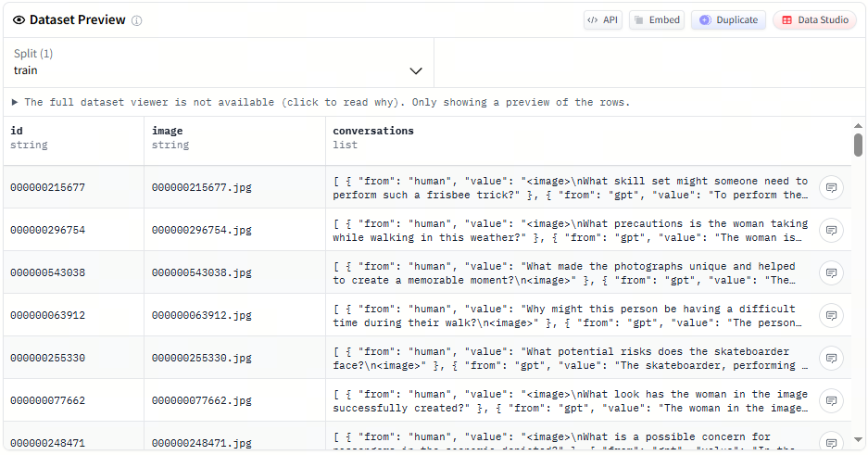This screenshot has width=868, height=455.
Task: Click conversation about difficult time during walk
Action: 568,316
